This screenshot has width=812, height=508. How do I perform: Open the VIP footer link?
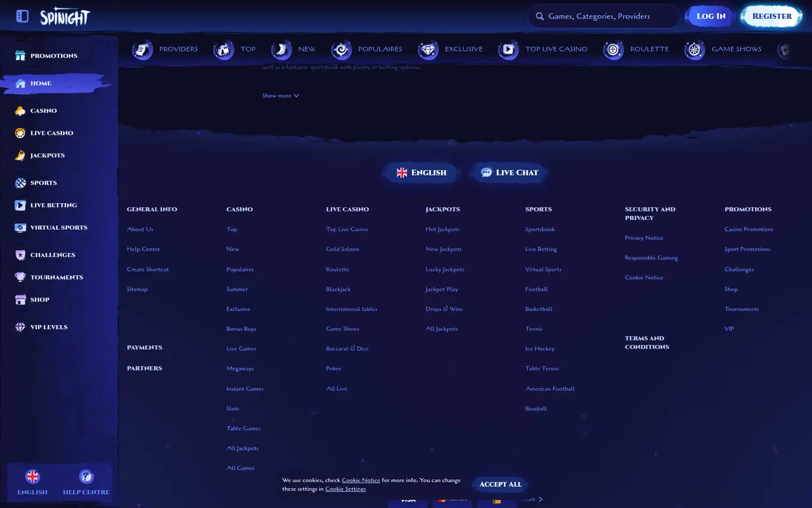point(729,329)
